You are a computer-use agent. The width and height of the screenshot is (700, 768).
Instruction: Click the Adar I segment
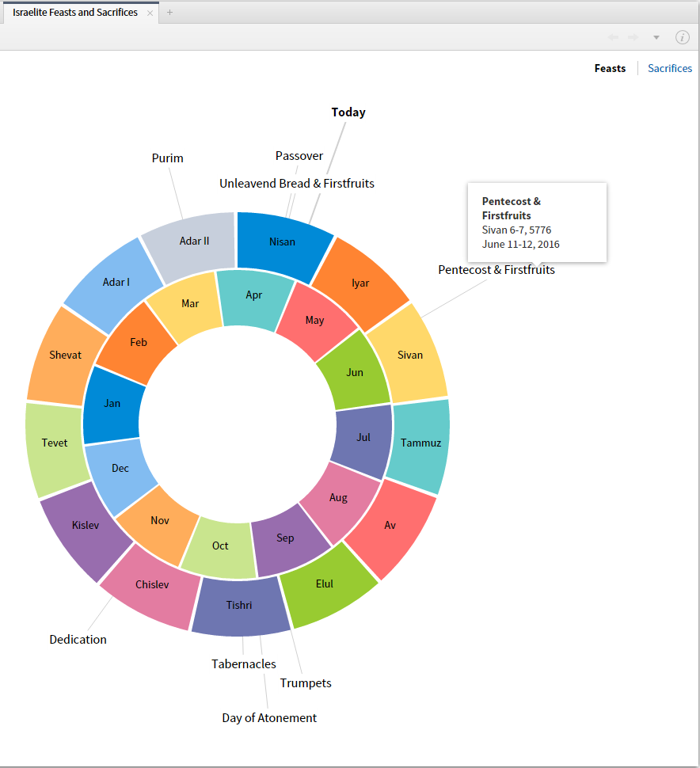point(116,283)
